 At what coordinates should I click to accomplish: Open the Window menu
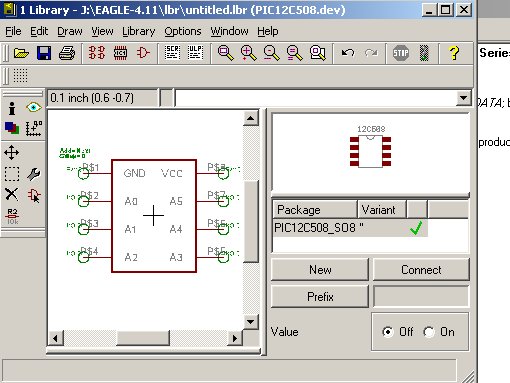tap(229, 31)
